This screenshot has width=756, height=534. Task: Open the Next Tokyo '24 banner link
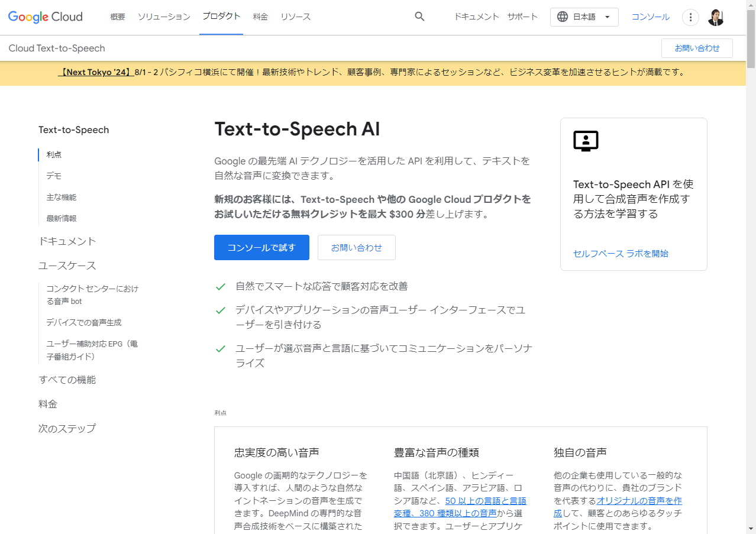coord(96,72)
